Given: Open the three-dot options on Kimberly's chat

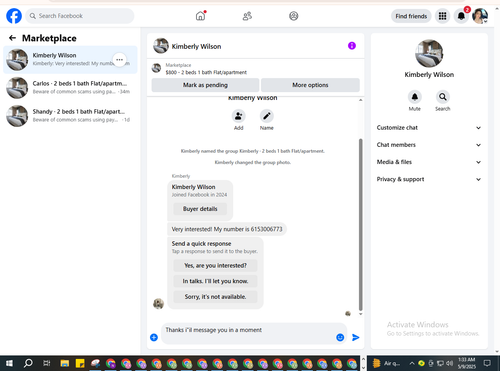Looking at the screenshot, I should (x=119, y=60).
